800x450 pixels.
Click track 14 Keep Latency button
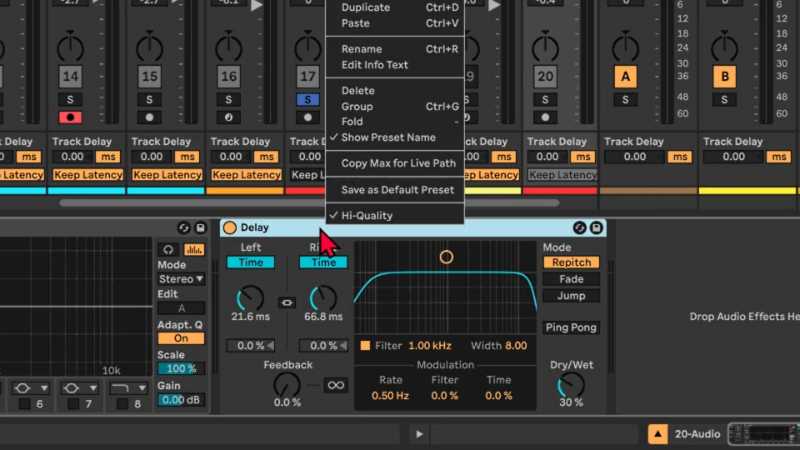pyautogui.click(x=88, y=175)
